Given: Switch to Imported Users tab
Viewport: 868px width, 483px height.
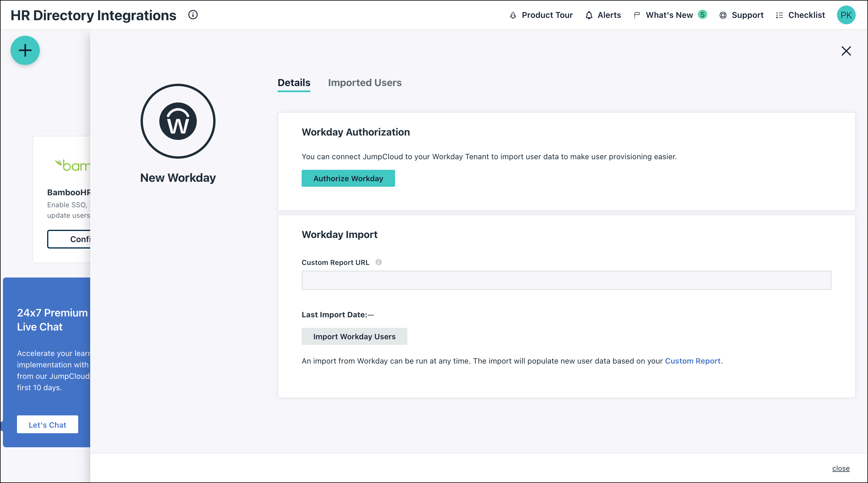Looking at the screenshot, I should coord(365,83).
